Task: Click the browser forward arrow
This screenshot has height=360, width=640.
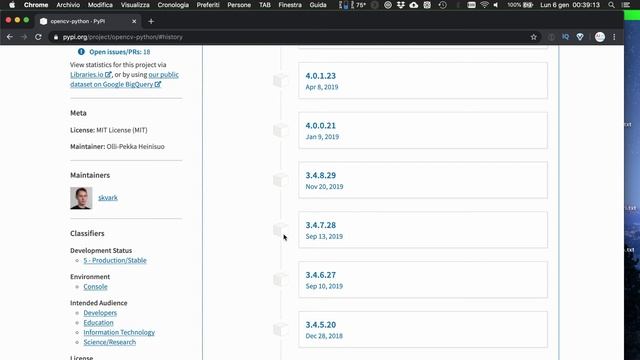Action: pos(24,37)
